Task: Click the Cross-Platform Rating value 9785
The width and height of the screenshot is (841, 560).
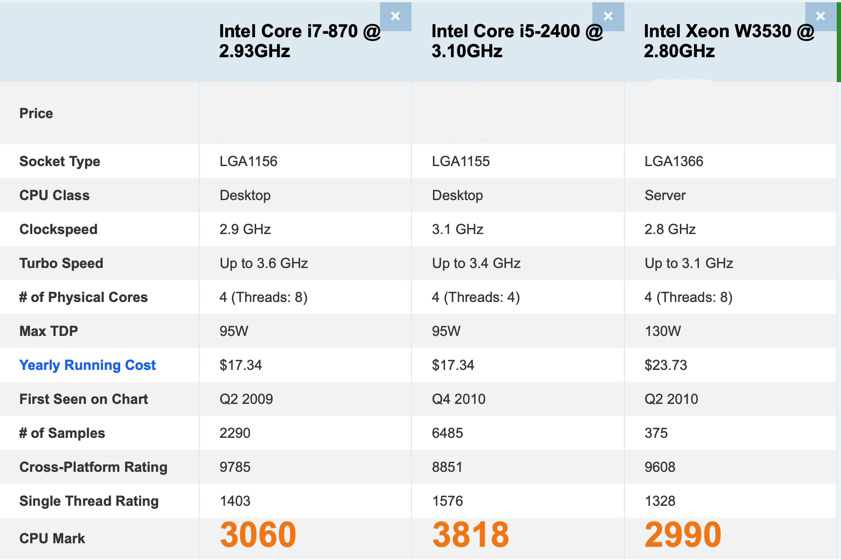Action: [x=235, y=467]
